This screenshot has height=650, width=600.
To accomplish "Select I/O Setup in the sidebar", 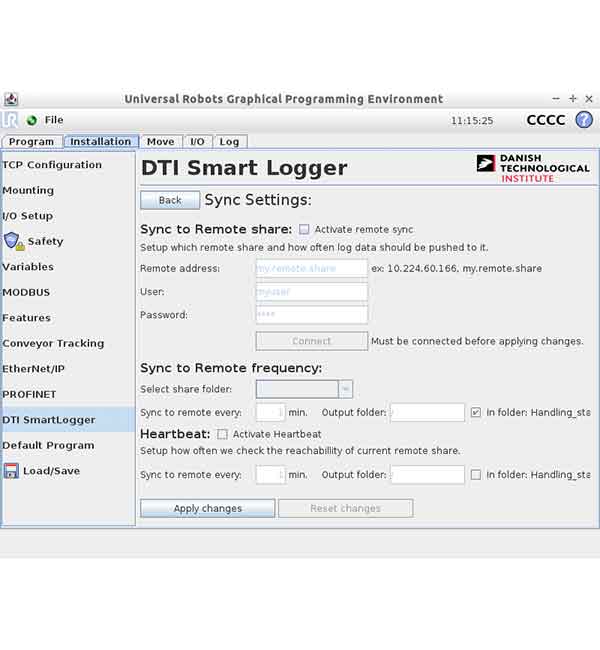I will 68,216.
